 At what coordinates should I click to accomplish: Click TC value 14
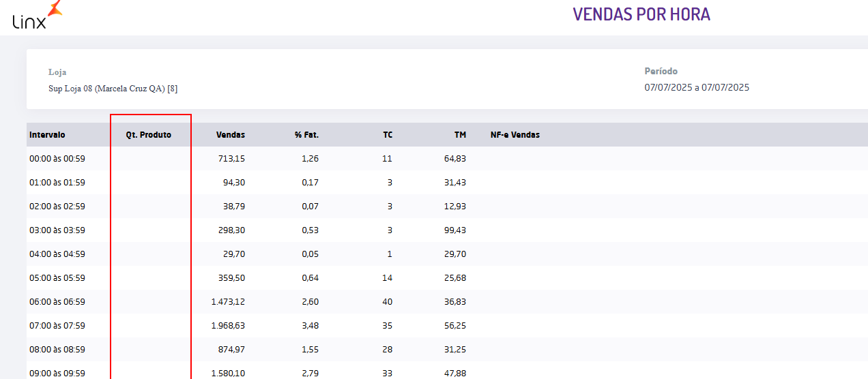coord(388,278)
